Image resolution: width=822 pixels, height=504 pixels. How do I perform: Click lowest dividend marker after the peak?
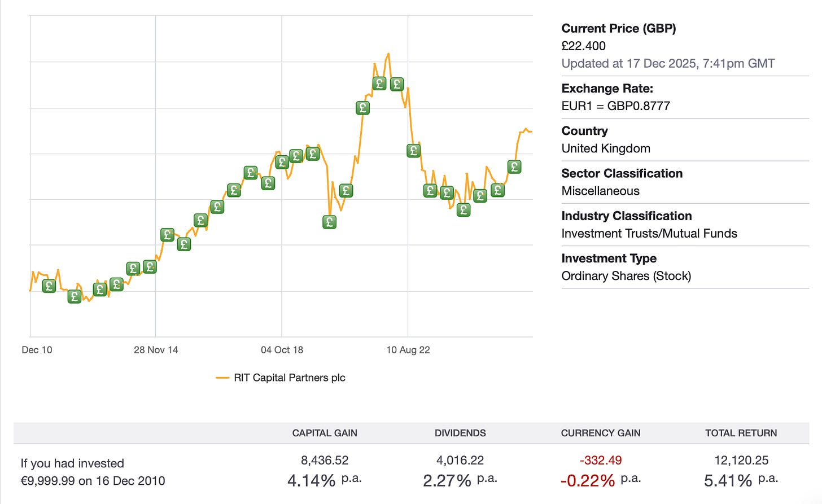coord(464,210)
